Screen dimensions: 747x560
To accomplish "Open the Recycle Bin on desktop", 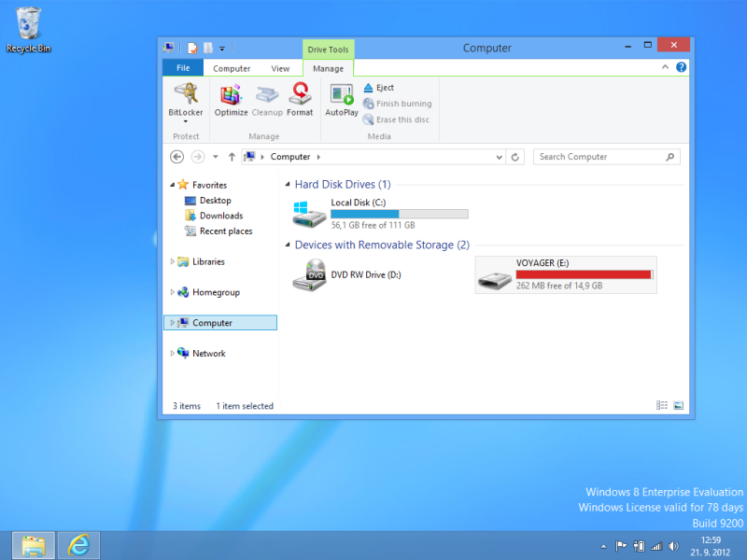I will click(x=29, y=28).
